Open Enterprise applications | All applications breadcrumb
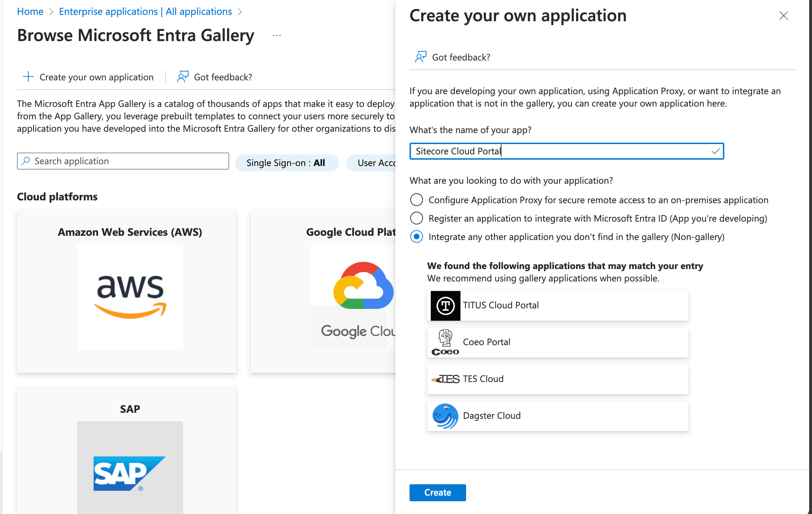 (x=145, y=12)
